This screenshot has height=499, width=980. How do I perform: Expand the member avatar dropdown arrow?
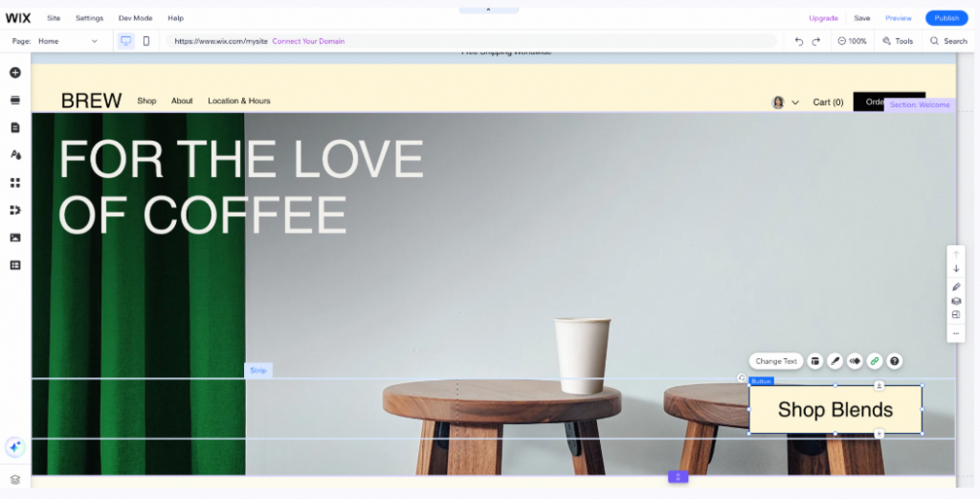coord(795,102)
